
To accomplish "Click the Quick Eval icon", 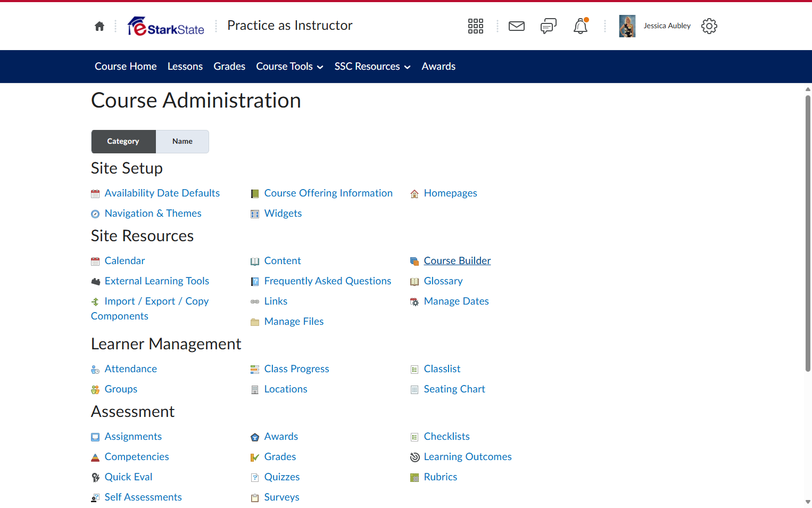I will [95, 478].
